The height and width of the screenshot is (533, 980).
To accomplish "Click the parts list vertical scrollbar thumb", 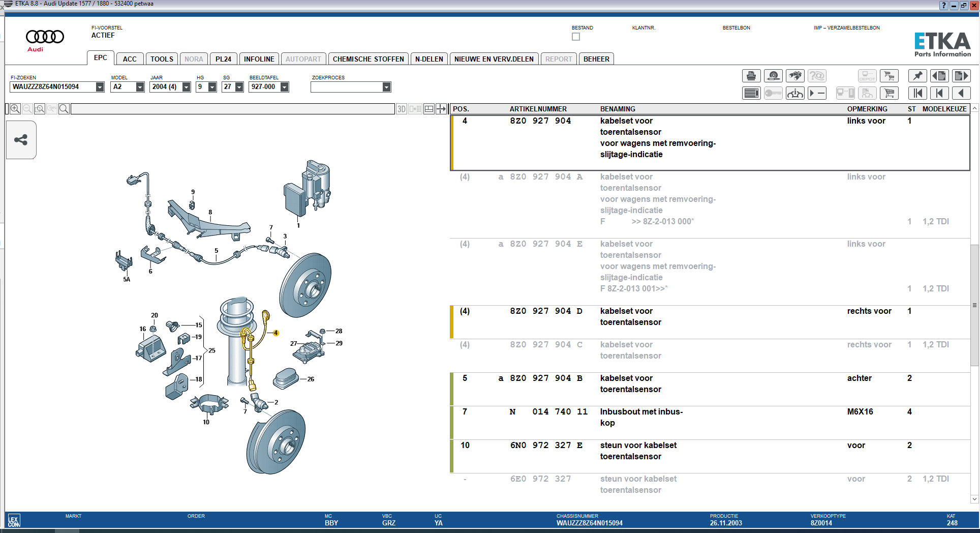I will [x=974, y=305].
